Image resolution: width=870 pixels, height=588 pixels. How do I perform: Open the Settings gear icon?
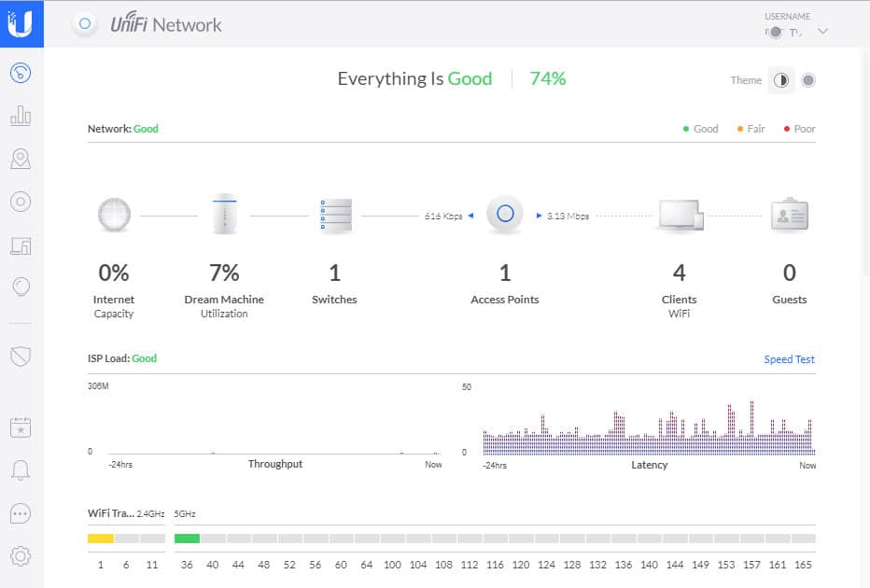pyautogui.click(x=21, y=556)
